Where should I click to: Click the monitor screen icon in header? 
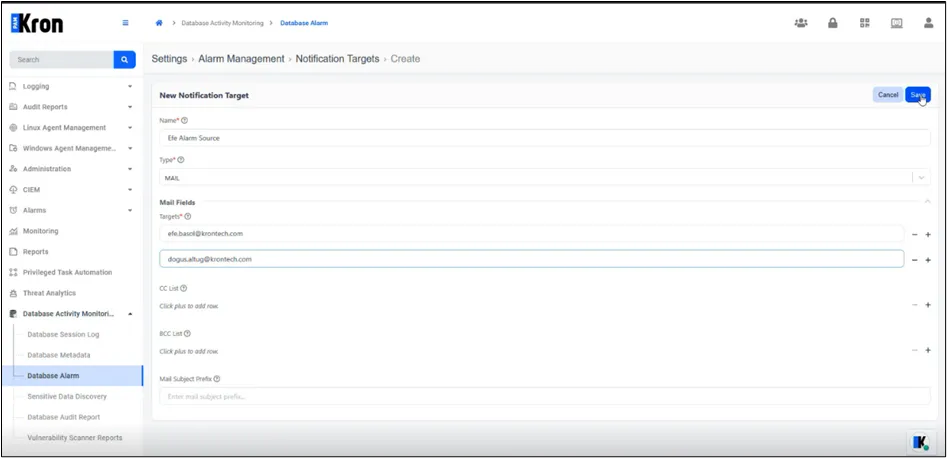pyautogui.click(x=897, y=23)
